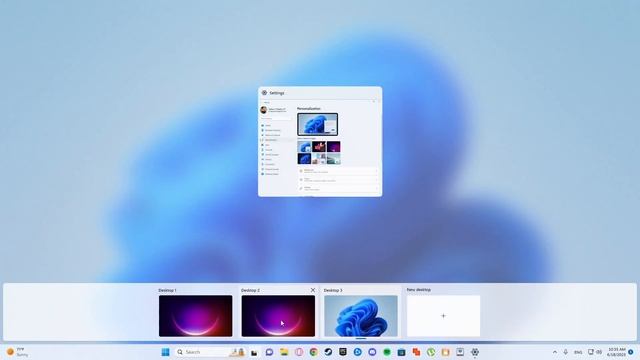Launch Epic Games from the taskbar
Image resolution: width=640 pixels, height=360 pixels.
[343, 352]
